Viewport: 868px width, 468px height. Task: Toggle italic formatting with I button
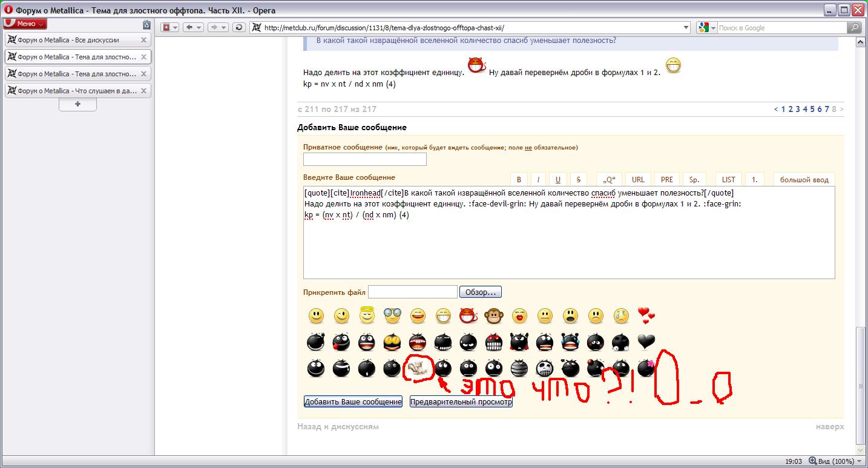pyautogui.click(x=538, y=179)
